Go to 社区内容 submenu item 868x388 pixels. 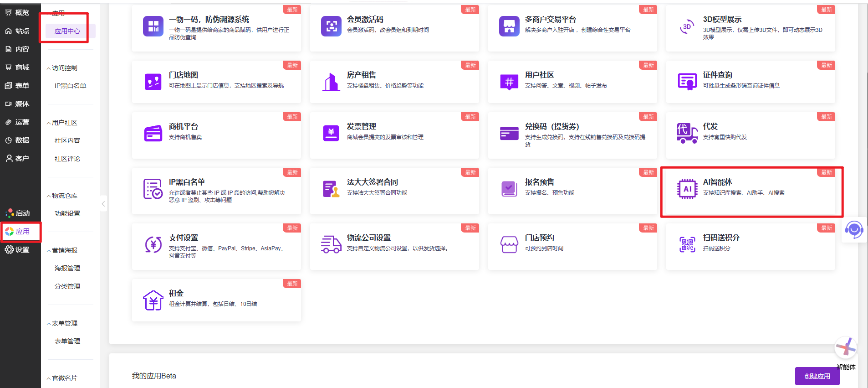[x=67, y=140]
